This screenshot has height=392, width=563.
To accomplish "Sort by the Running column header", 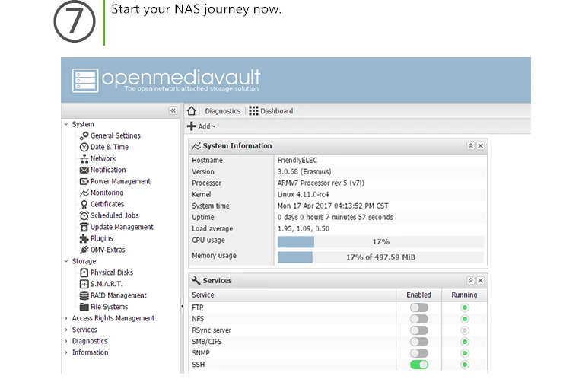I will [464, 295].
